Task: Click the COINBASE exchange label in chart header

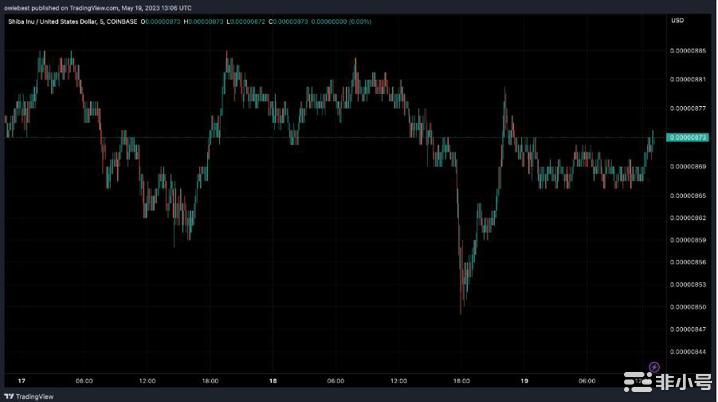Action: 122,19
